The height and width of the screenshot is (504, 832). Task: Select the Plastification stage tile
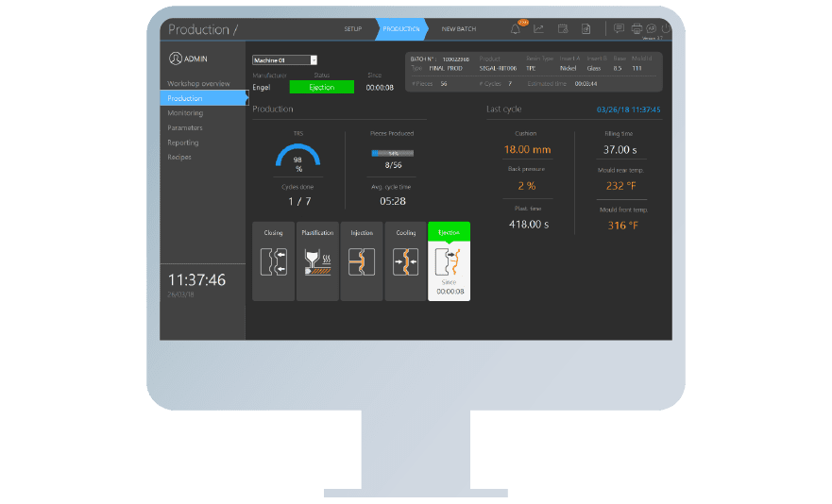[x=317, y=261]
